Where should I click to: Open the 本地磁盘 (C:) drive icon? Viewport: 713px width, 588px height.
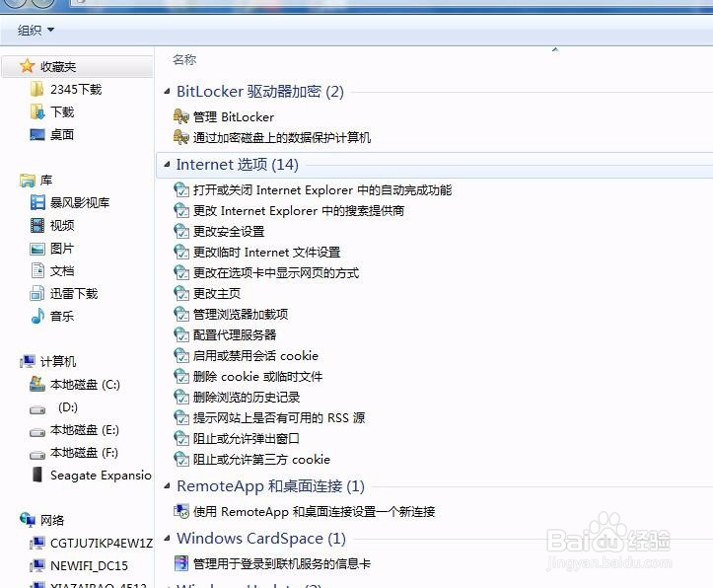coord(37,384)
